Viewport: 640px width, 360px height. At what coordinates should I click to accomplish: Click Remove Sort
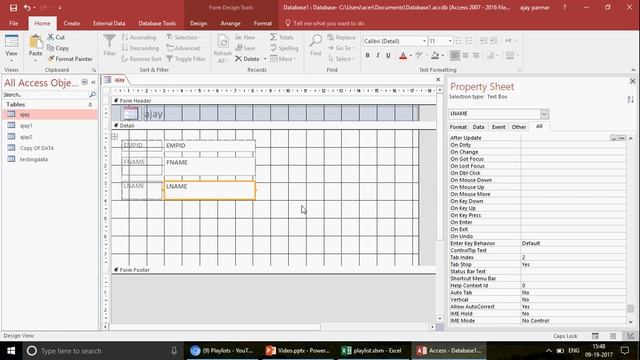[141, 59]
